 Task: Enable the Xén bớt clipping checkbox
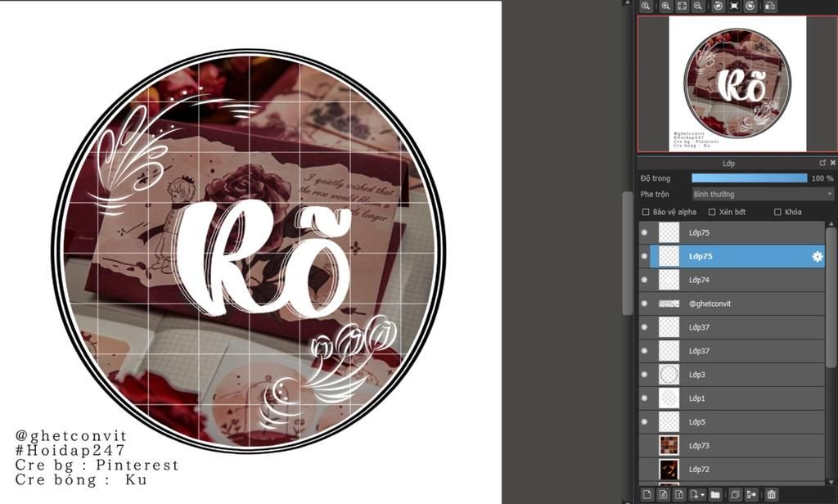[712, 212]
